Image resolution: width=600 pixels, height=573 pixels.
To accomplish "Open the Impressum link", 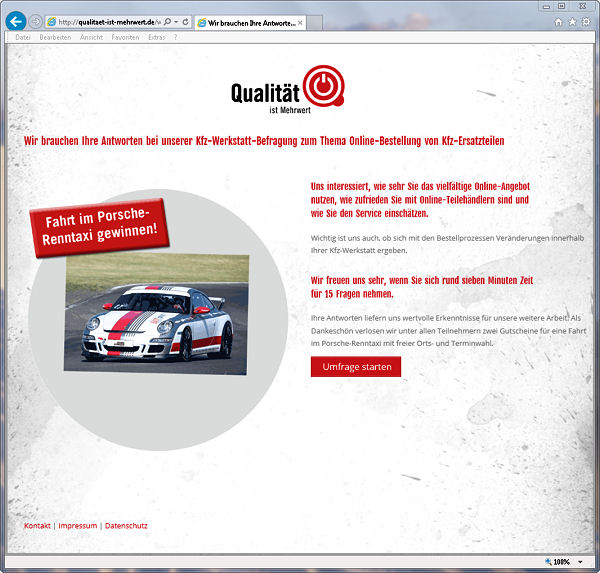I will 78,525.
